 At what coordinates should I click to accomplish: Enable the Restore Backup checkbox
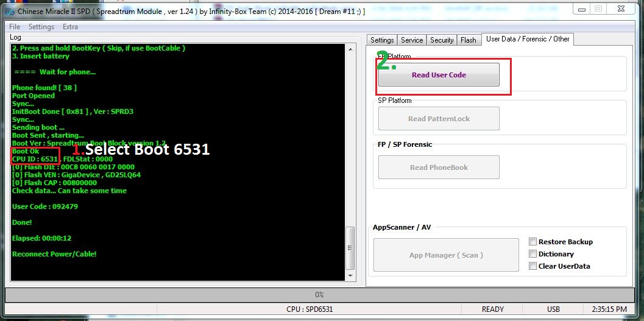tap(533, 242)
